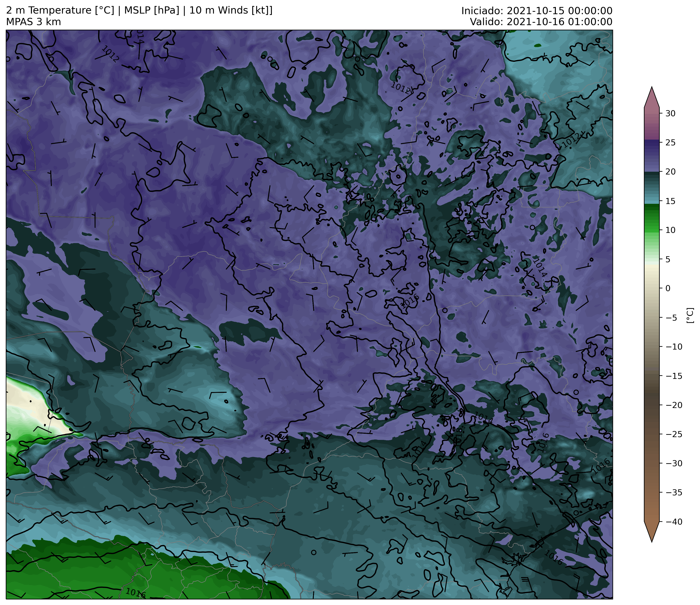Click the 'Valido: 2021-10-16 01:00:00' label
The height and width of the screenshot is (605, 700).
[541, 22]
